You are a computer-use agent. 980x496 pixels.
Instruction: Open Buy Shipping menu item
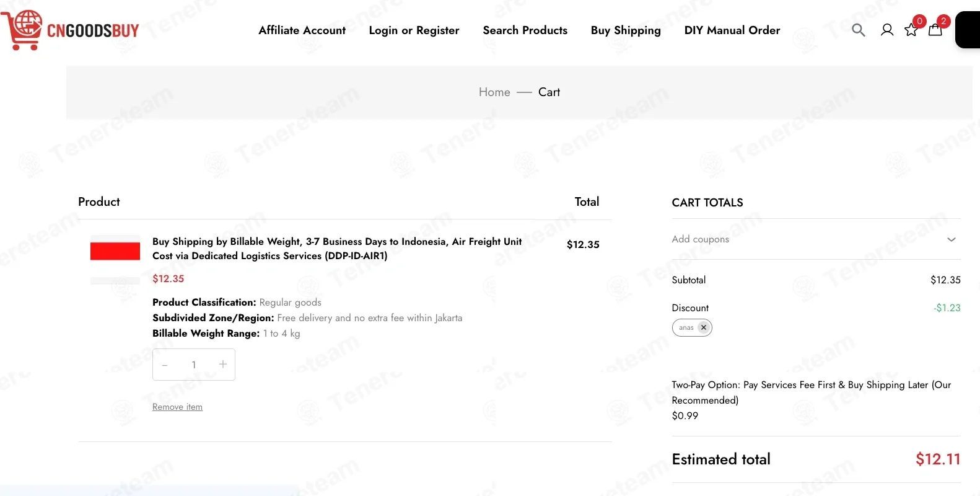click(626, 30)
